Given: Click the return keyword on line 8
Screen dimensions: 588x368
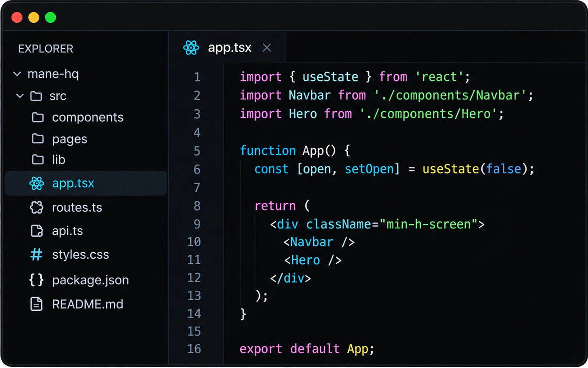Looking at the screenshot, I should pyautogui.click(x=275, y=206).
